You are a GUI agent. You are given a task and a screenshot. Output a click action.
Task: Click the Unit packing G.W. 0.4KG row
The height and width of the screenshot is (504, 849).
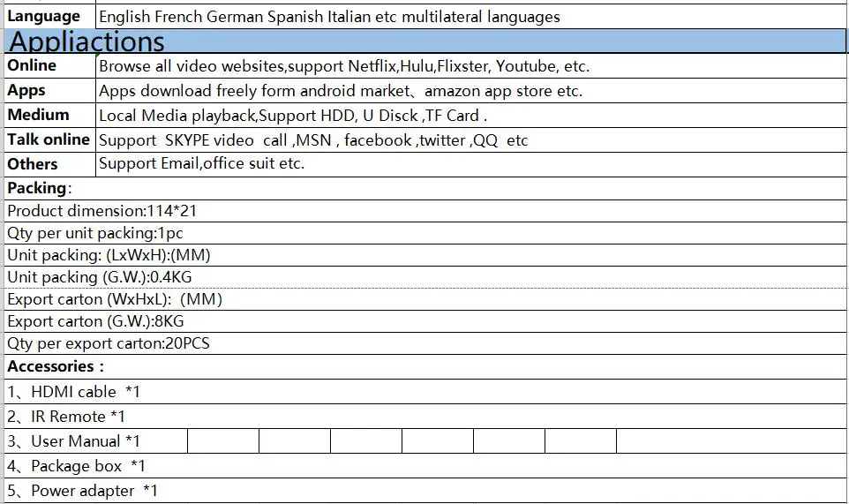425,277
